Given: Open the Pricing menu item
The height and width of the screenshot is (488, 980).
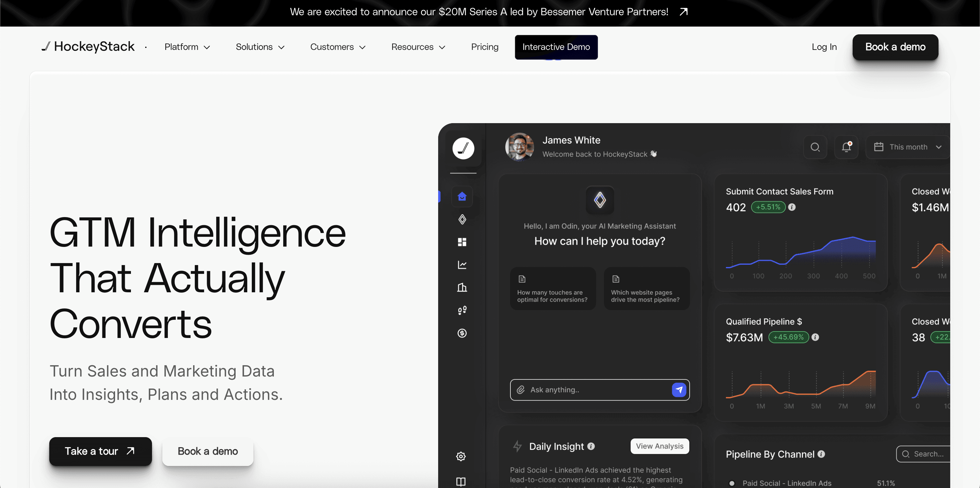Looking at the screenshot, I should pyautogui.click(x=484, y=47).
